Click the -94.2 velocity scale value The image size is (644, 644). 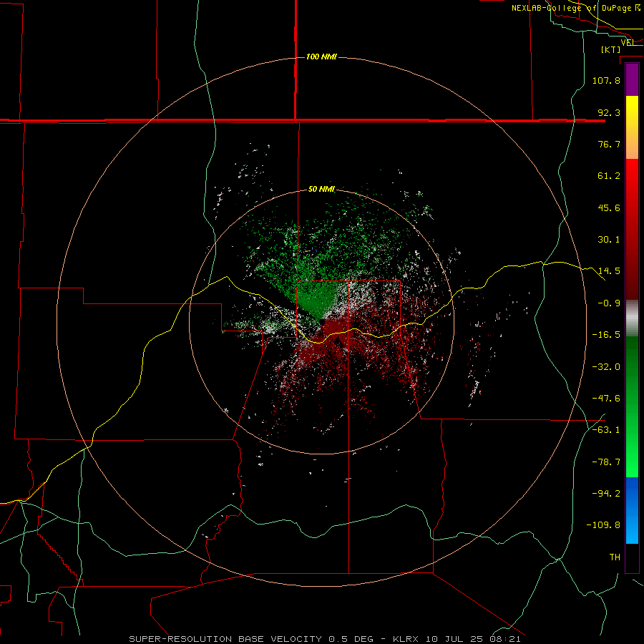tap(606, 494)
